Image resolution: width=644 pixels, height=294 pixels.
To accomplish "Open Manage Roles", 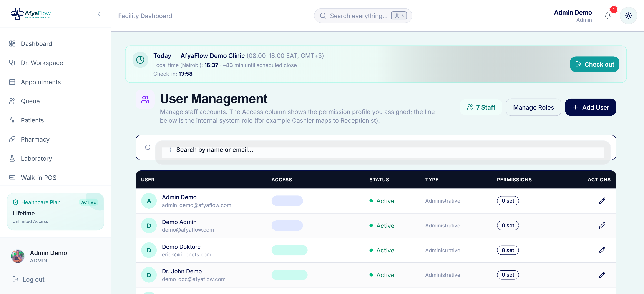I will click(x=533, y=107).
